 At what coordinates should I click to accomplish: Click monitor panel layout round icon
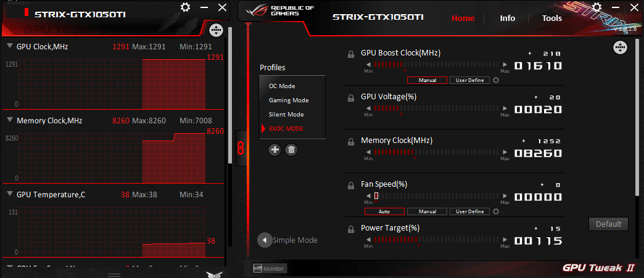pyautogui.click(x=216, y=30)
